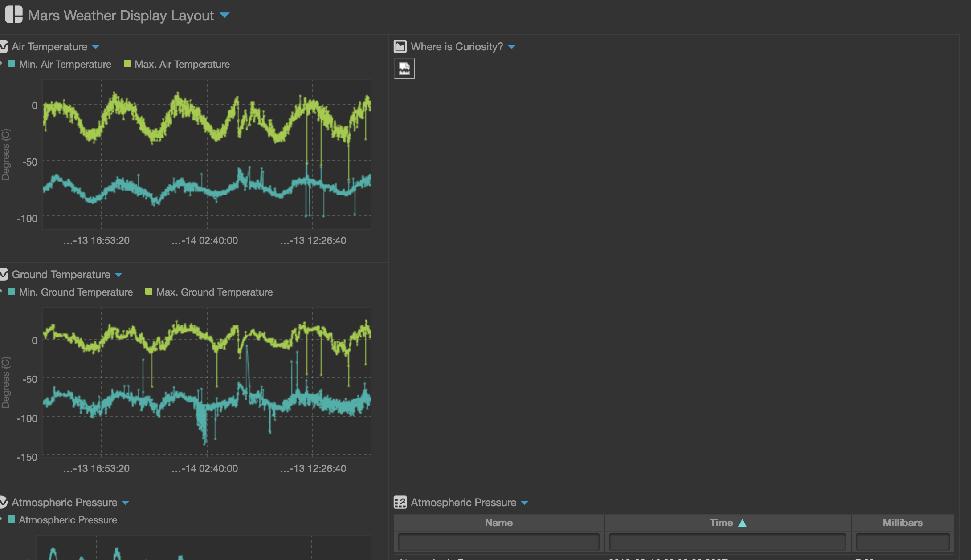This screenshot has width=971, height=560.
Task: Click the Display Layout icon beside title
Action: pyautogui.click(x=14, y=15)
